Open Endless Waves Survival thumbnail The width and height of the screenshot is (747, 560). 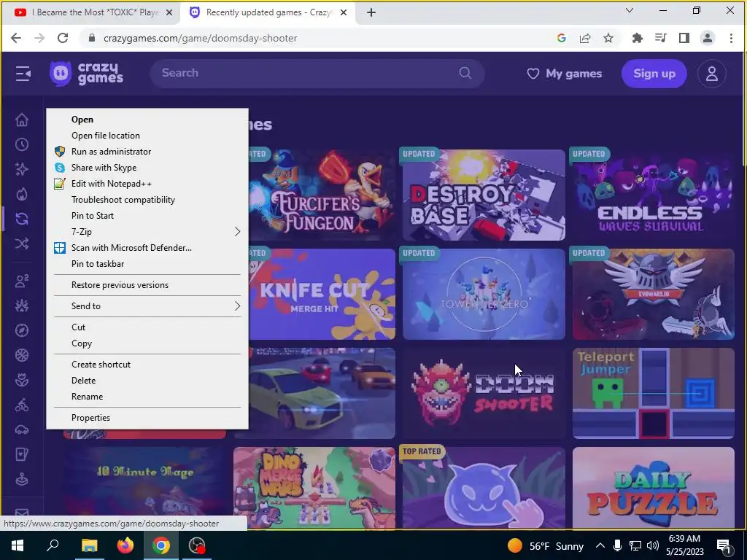click(x=653, y=195)
